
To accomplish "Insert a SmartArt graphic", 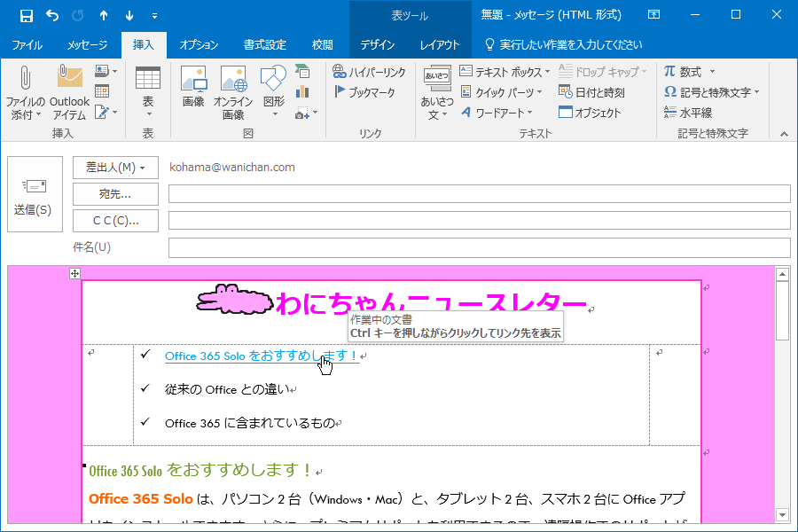I will pos(302,71).
